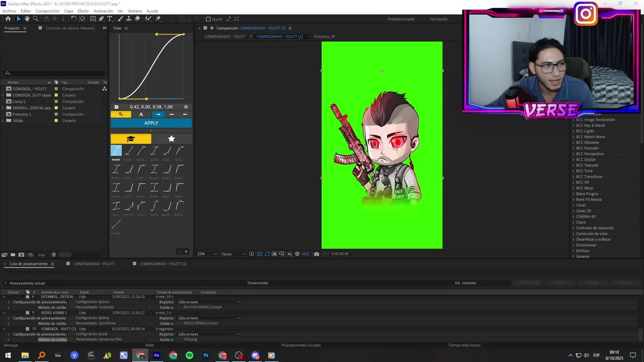Expand the BCC Lights effects category
The image size is (644, 362).
[x=573, y=131]
